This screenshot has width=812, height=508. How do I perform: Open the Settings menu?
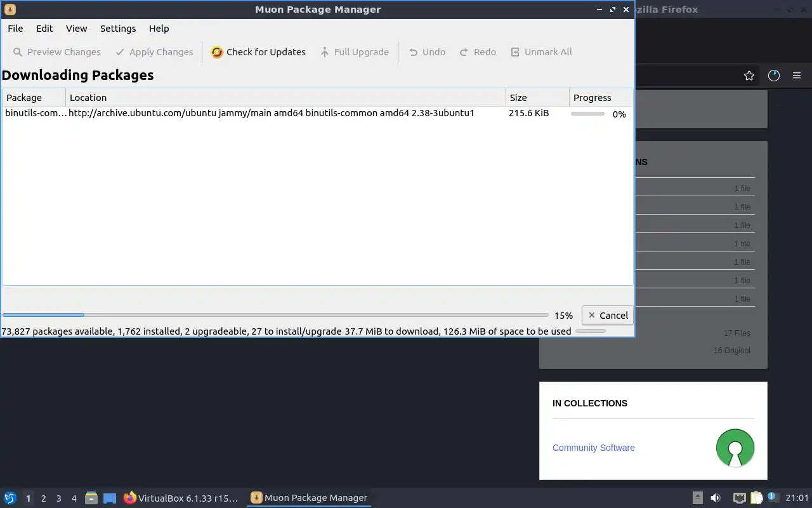pos(118,29)
